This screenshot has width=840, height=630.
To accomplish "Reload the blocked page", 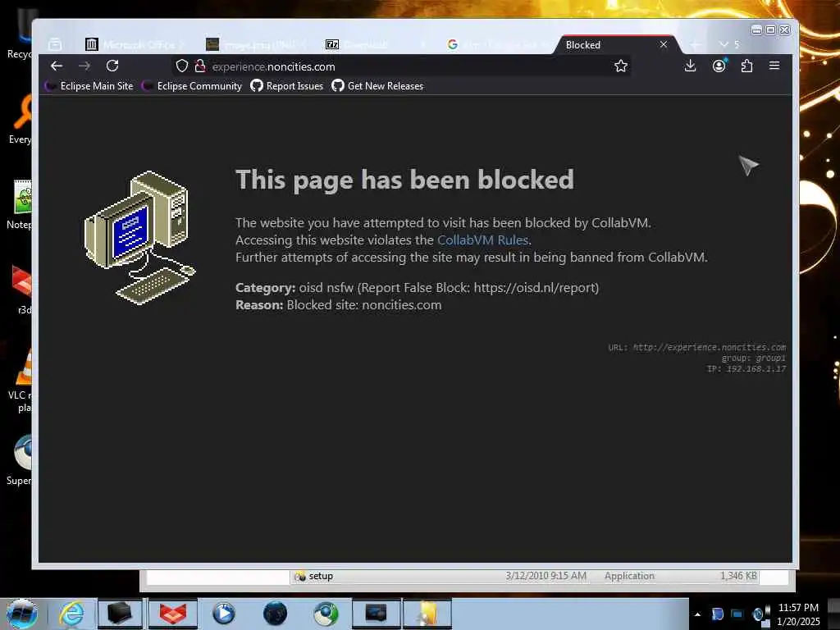I will [112, 66].
